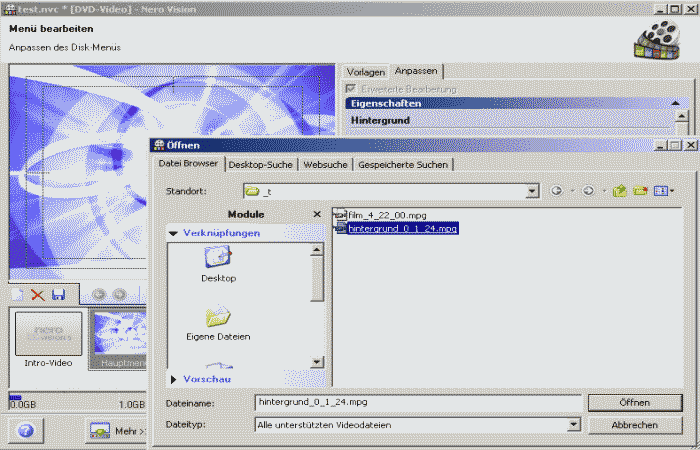
Task: Click the back navigation arrow icon
Action: (557, 190)
